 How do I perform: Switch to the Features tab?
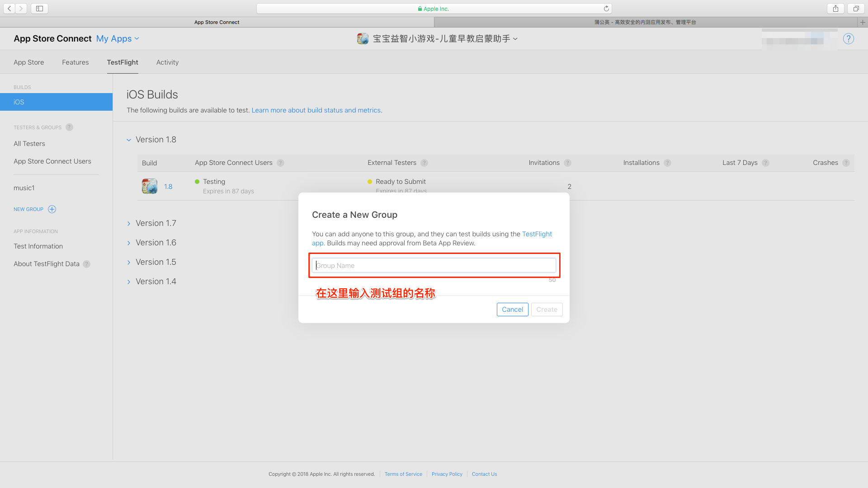[x=75, y=62]
